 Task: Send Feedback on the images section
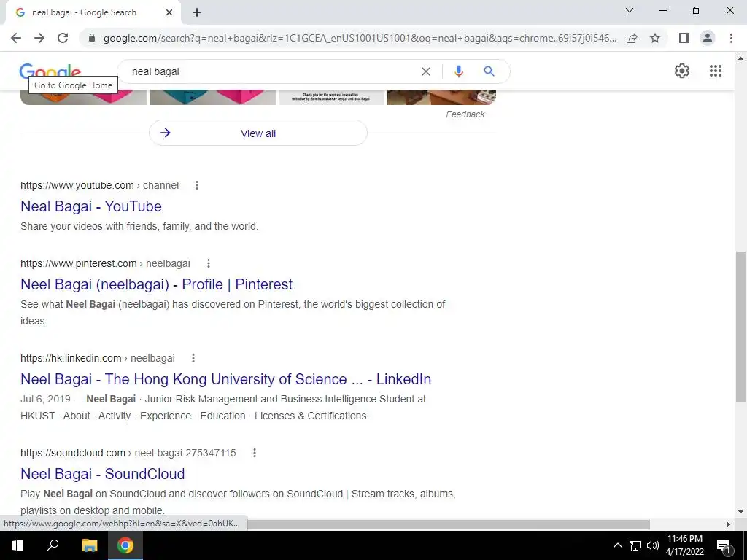[465, 114]
